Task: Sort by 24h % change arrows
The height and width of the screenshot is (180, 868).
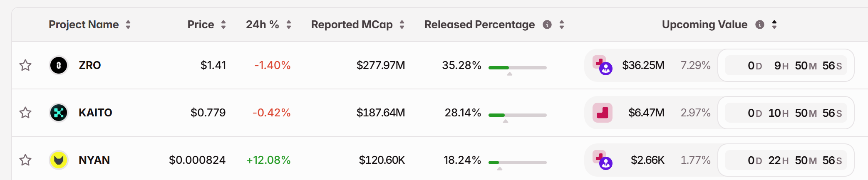Action: pyautogui.click(x=289, y=25)
